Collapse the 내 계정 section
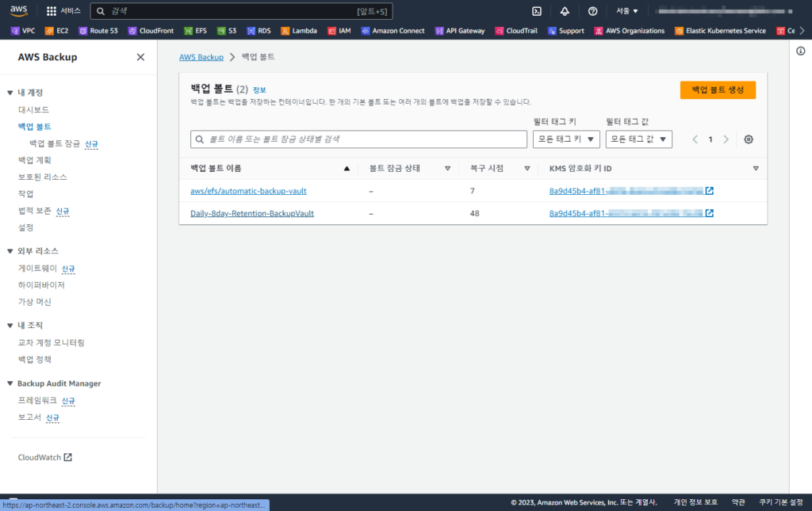 [x=10, y=93]
